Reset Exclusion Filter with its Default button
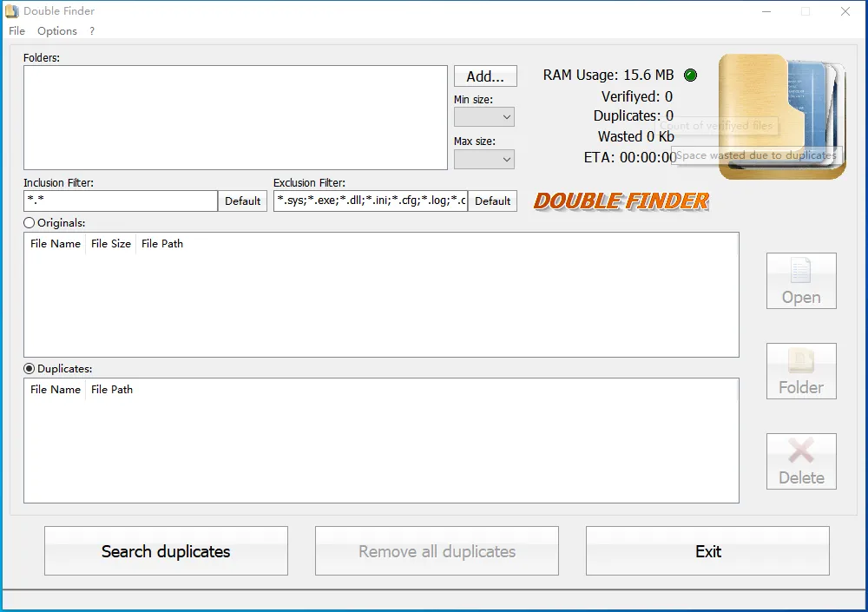 [x=493, y=201]
